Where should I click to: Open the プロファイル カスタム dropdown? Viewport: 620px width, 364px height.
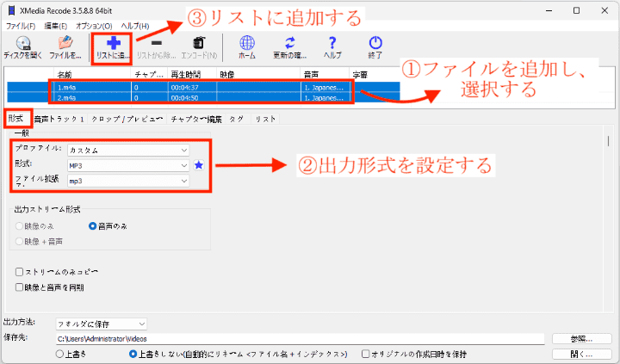(x=128, y=151)
